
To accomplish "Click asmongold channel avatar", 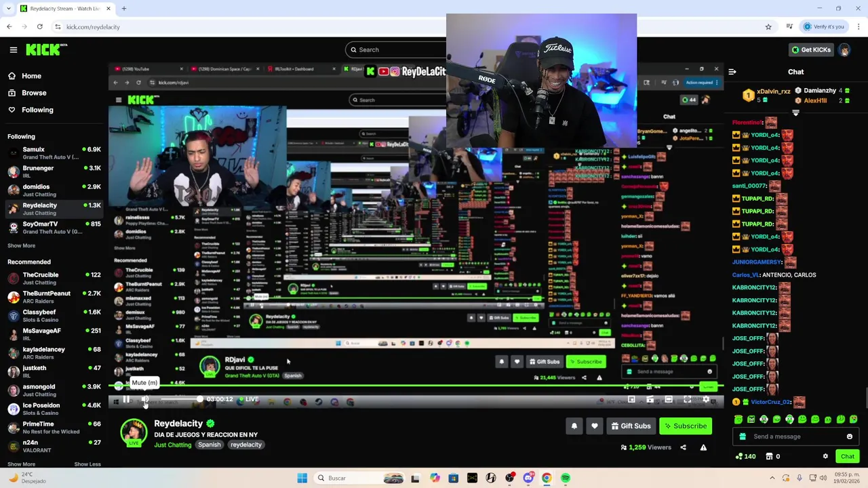I will [14, 390].
